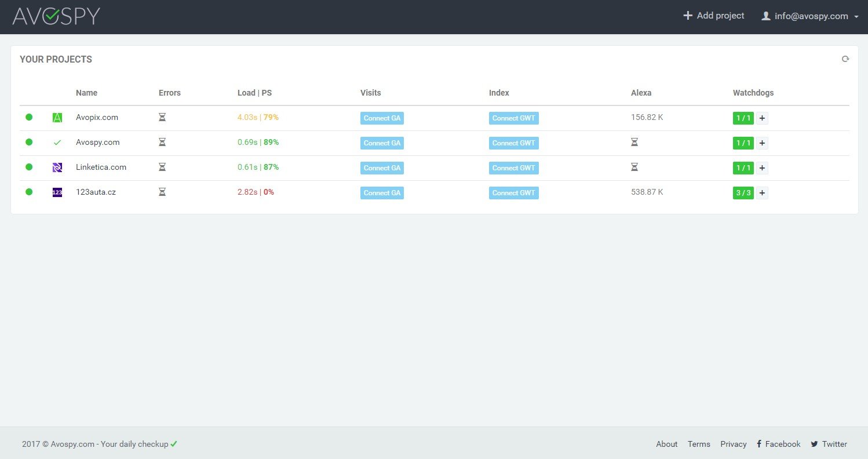The height and width of the screenshot is (459, 868).
Task: Click the Errors column header
Action: click(170, 93)
